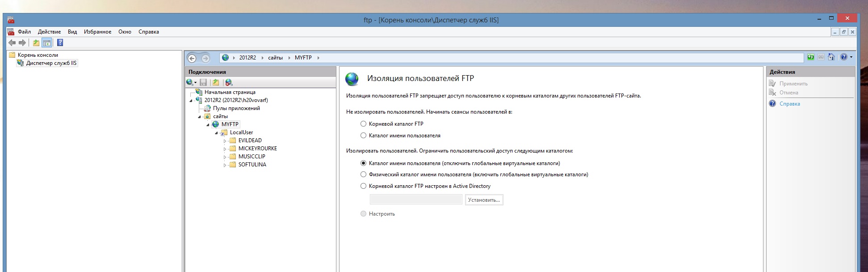Click the create new connection globe icon
Screen dimensions: 868x272
190,82
